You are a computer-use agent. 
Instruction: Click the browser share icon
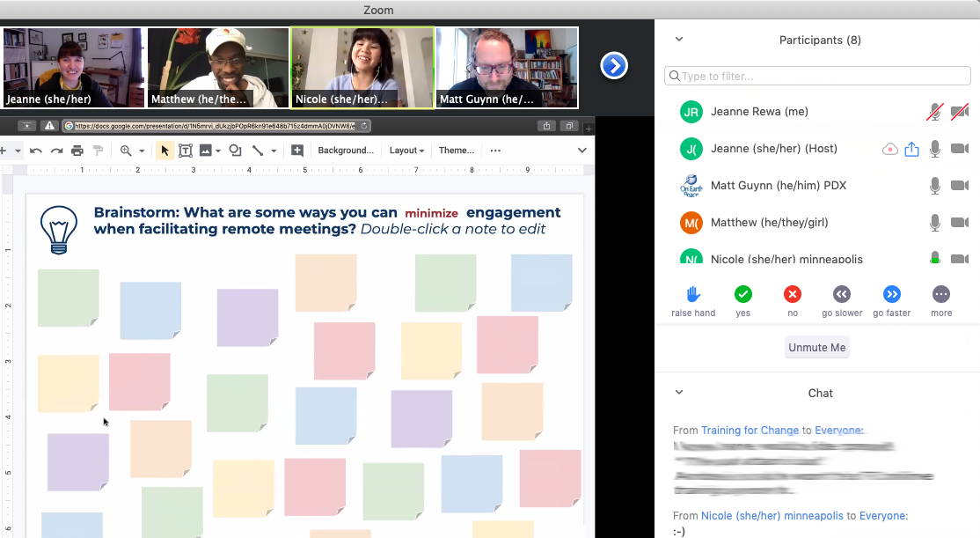click(546, 126)
